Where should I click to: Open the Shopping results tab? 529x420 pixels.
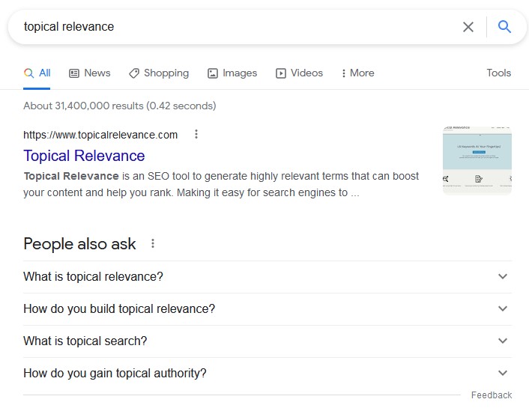(x=159, y=73)
